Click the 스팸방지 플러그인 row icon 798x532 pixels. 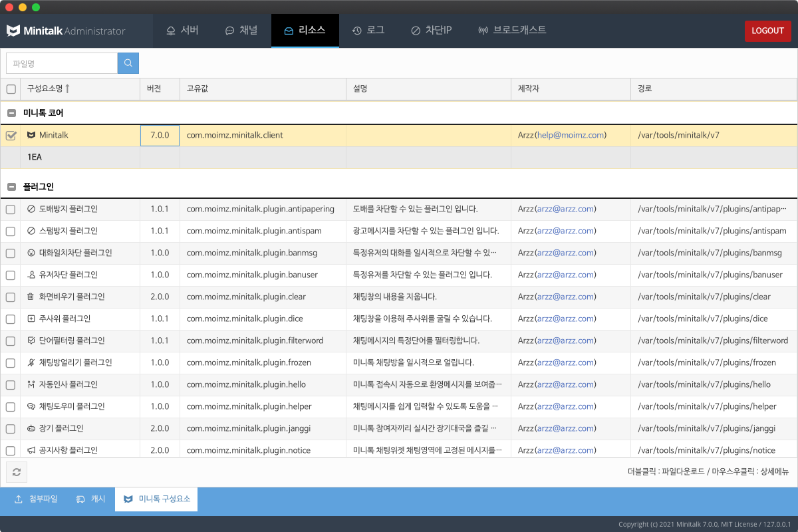[x=31, y=231]
